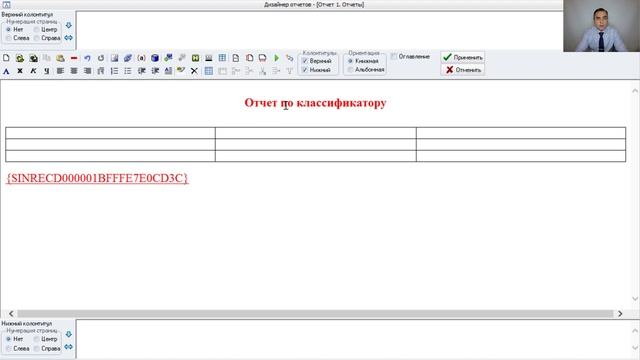Click the blue cube icon
The height and width of the screenshot is (360, 640).
click(x=155, y=58)
